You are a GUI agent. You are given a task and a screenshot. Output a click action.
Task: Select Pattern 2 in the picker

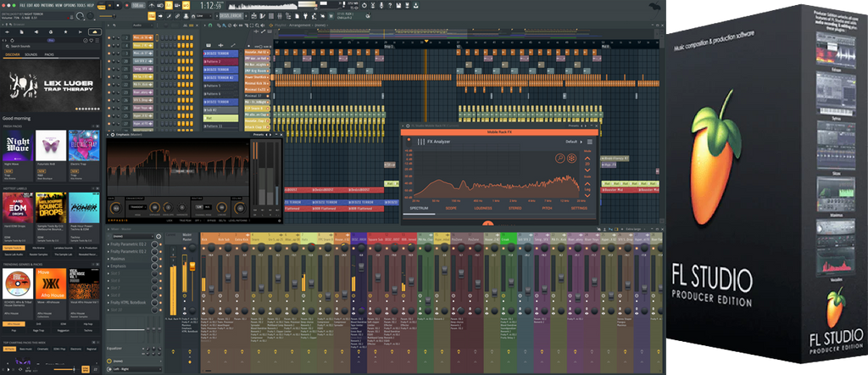(220, 61)
